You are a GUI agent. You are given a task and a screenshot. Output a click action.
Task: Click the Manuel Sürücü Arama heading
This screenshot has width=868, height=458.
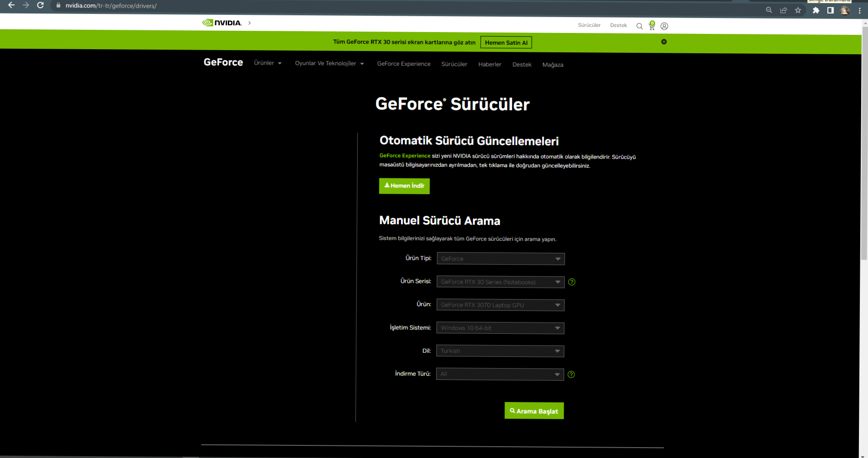pos(439,220)
